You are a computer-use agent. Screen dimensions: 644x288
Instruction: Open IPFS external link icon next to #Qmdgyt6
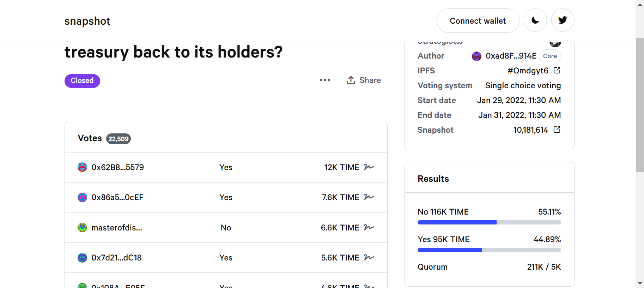[557, 70]
